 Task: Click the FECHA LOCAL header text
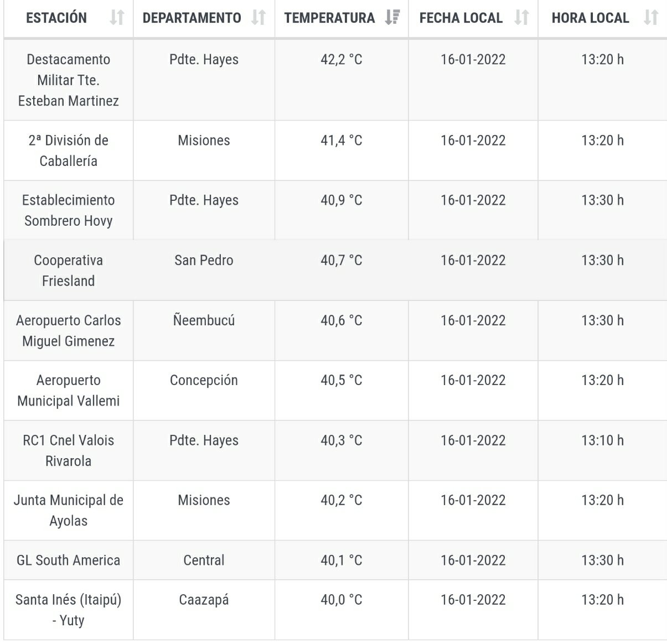pyautogui.click(x=461, y=18)
